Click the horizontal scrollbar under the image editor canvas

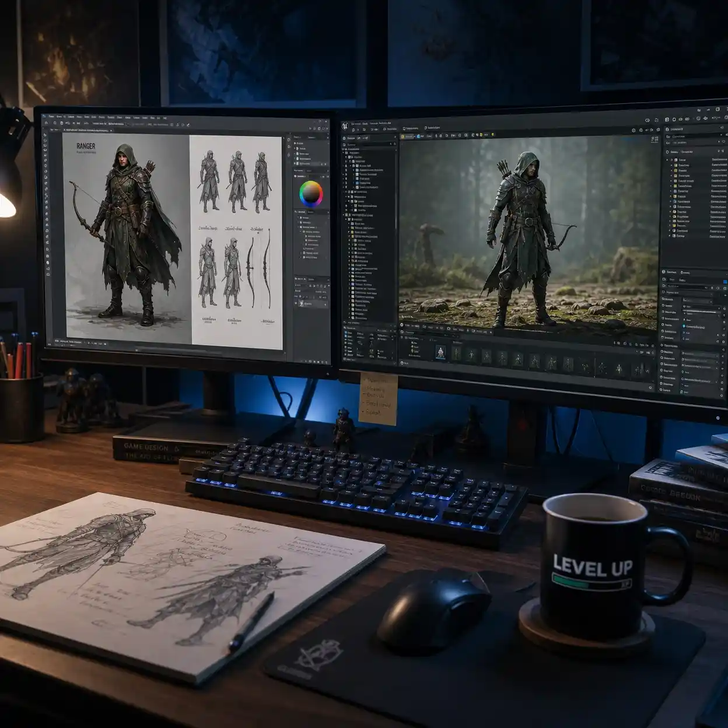180,351
